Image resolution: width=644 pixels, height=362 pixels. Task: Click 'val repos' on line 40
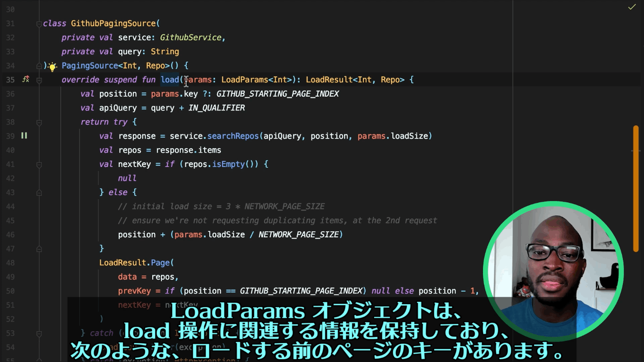pyautogui.click(x=120, y=150)
